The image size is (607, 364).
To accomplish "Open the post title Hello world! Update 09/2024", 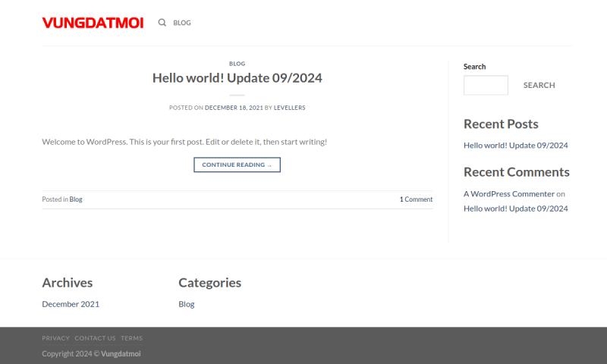I will (x=237, y=78).
